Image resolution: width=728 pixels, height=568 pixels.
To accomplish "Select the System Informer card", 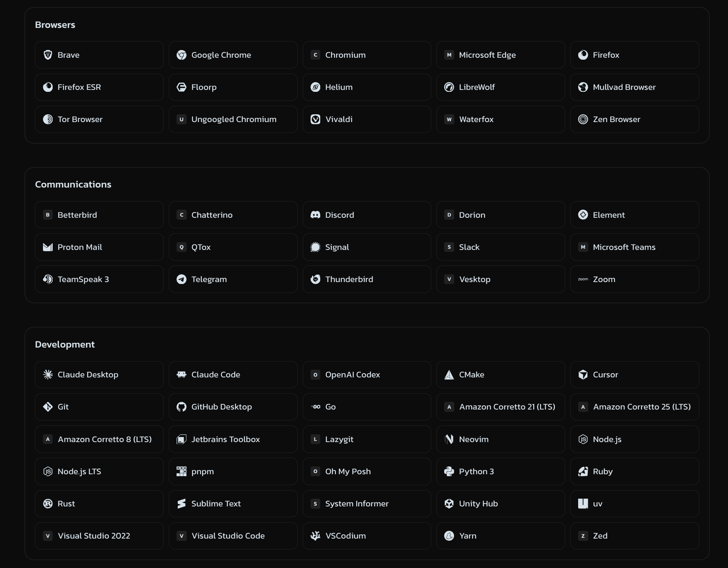I will pyautogui.click(x=367, y=504).
